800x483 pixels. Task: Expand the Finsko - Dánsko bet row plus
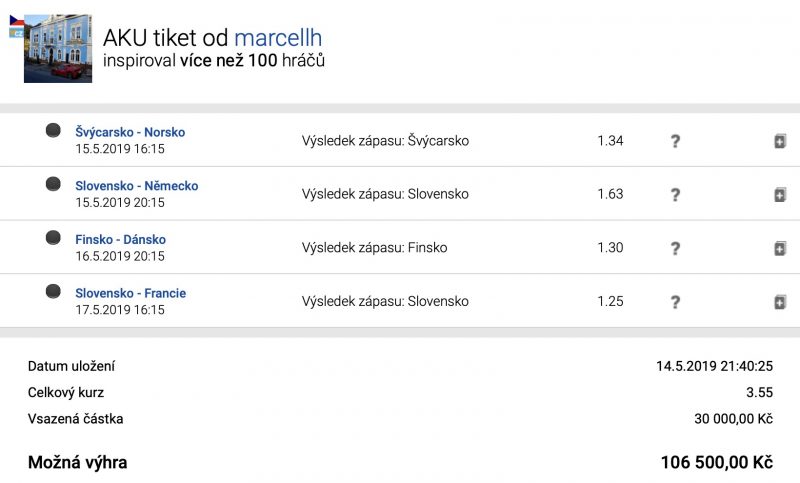(x=780, y=248)
